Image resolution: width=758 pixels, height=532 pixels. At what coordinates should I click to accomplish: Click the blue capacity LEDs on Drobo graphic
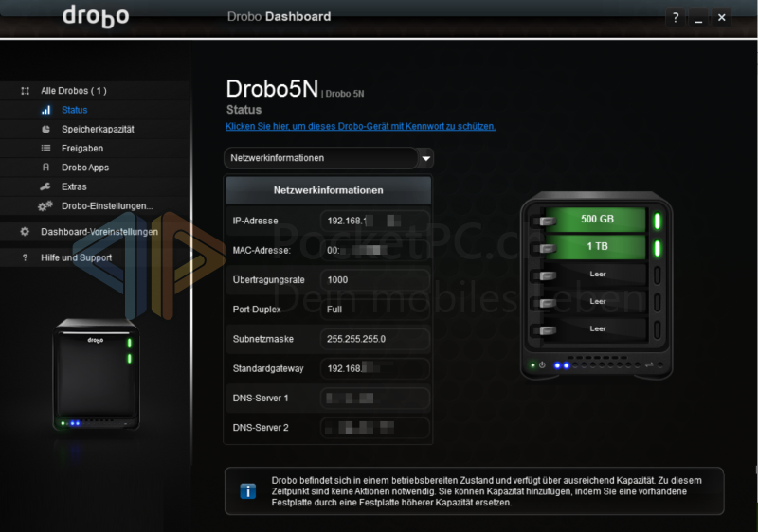click(x=561, y=365)
